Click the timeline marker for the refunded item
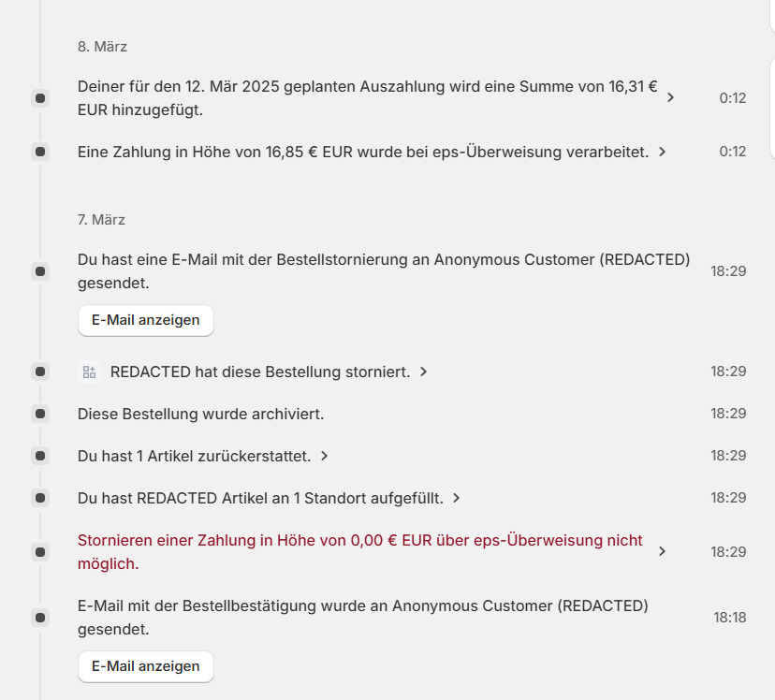 [40, 456]
